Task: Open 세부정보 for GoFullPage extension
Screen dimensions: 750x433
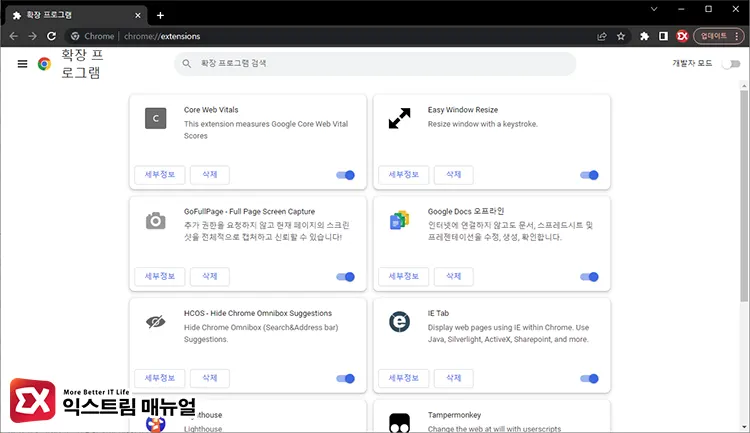Action: coord(160,277)
